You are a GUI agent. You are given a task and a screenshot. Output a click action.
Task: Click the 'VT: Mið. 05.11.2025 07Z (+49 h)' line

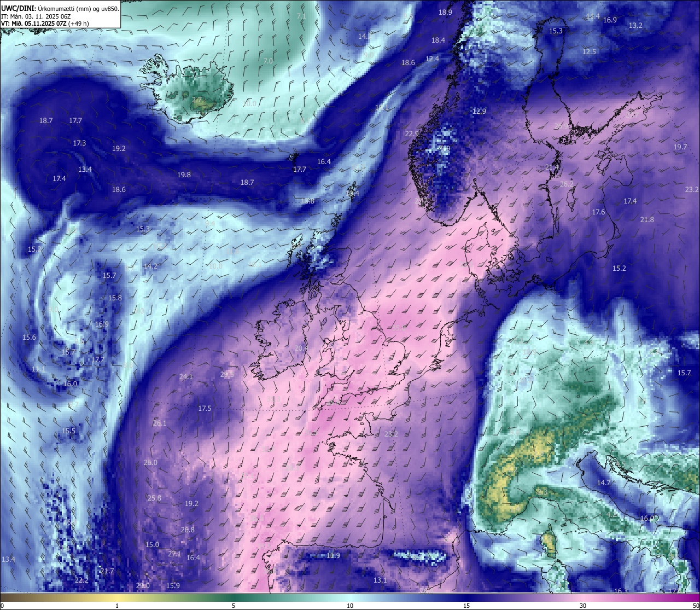click(x=45, y=24)
